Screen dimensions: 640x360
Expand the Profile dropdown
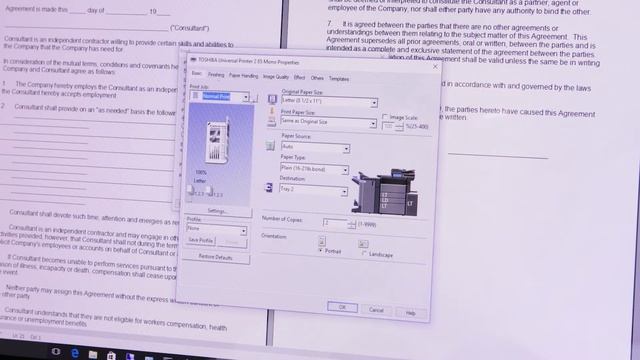coord(243,231)
